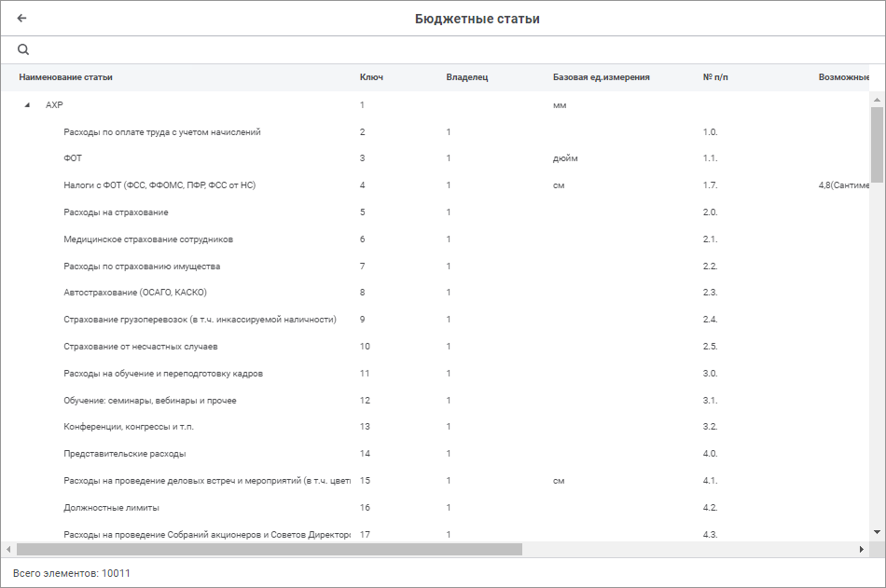The image size is (886, 588).
Task: Select the ФОТ row
Action: tap(73, 158)
